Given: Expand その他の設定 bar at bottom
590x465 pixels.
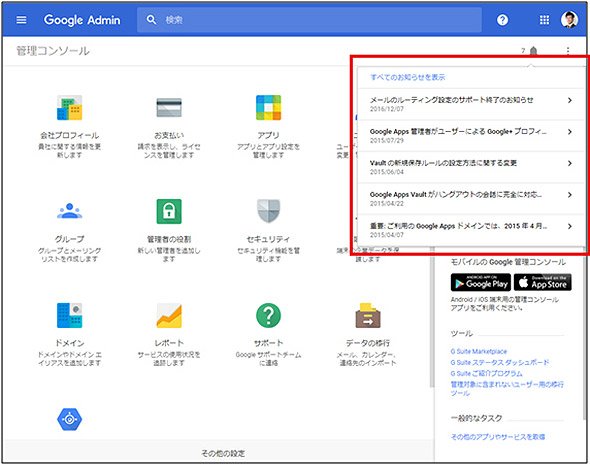Looking at the screenshot, I should (x=218, y=453).
